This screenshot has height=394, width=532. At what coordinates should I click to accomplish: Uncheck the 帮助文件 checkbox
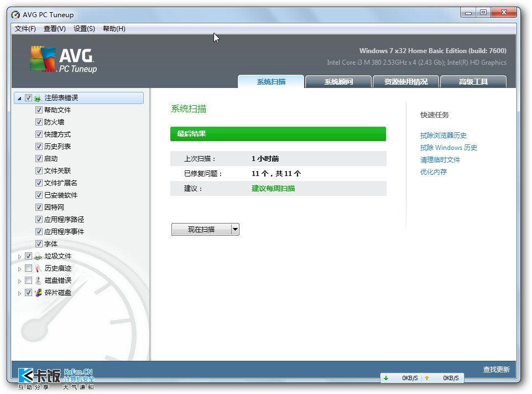pyautogui.click(x=39, y=110)
